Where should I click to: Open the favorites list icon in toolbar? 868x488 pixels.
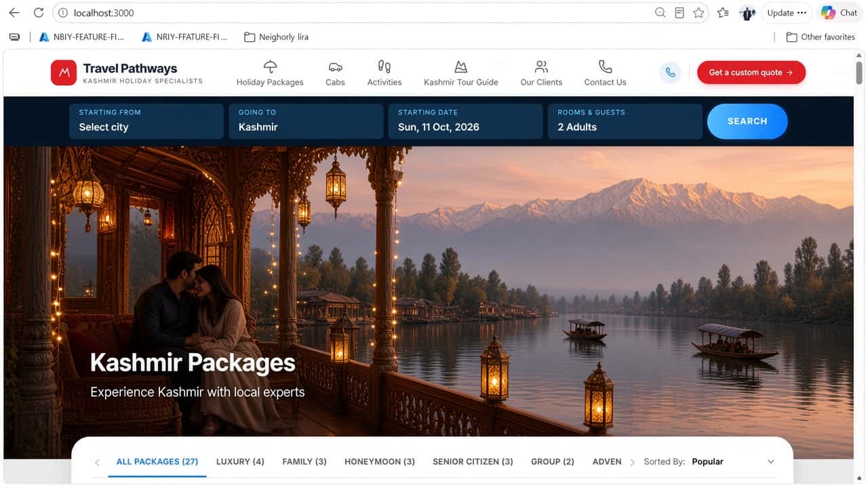pyautogui.click(x=723, y=13)
